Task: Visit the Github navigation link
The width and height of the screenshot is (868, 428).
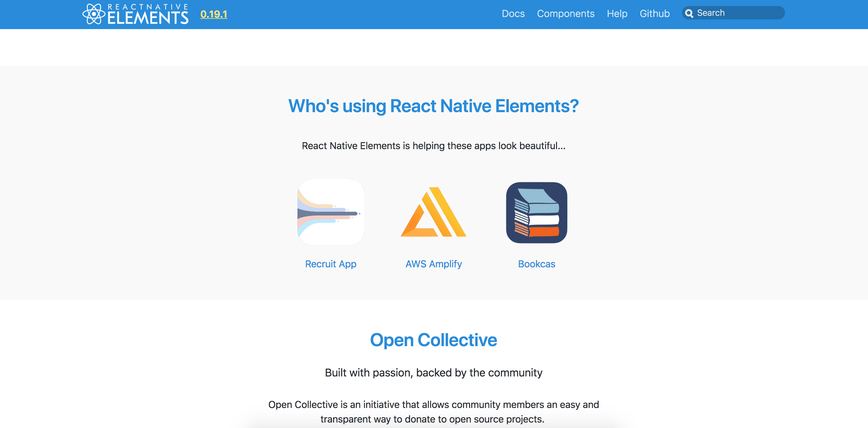Action: pyautogui.click(x=654, y=14)
